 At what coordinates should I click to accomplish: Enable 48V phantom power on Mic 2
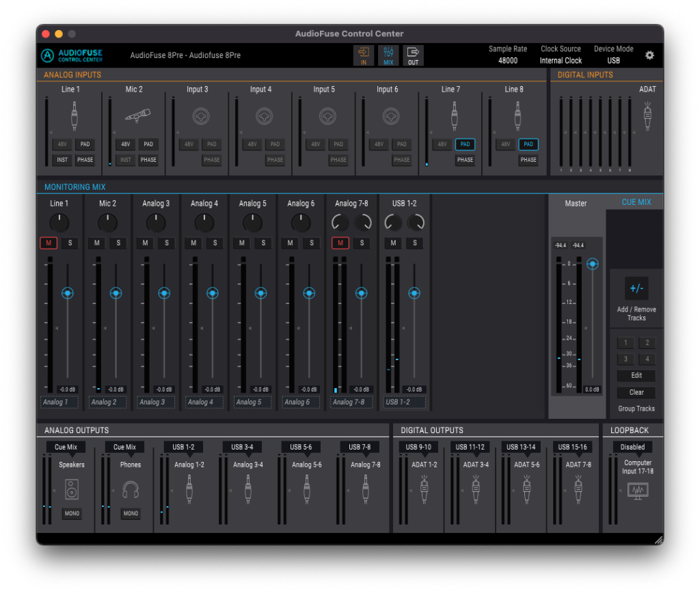point(126,144)
